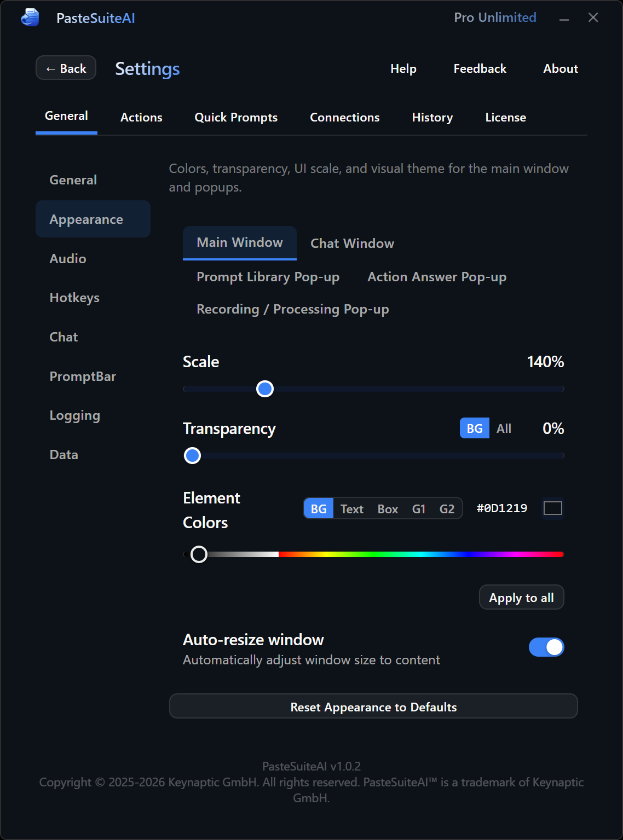Open Chat settings in the sidebar

coord(93,337)
